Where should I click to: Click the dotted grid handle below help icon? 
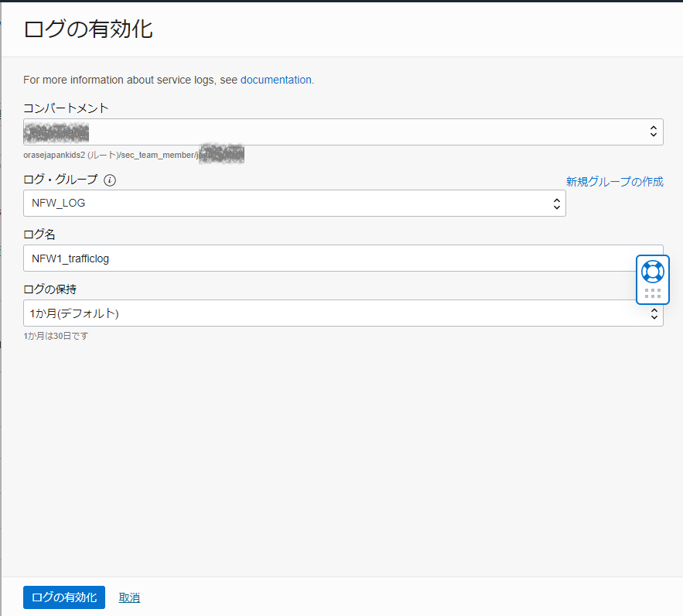(653, 293)
